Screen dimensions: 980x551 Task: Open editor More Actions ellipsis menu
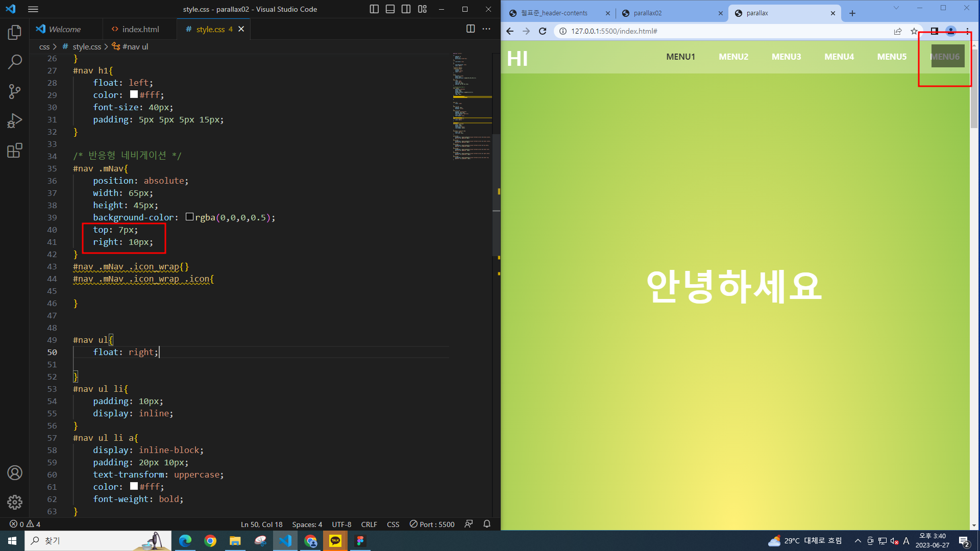(486, 29)
